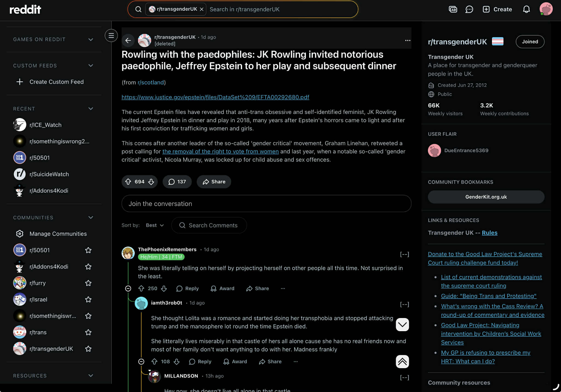
Task: Toggle favorite star for r/trans
Action: (88, 332)
